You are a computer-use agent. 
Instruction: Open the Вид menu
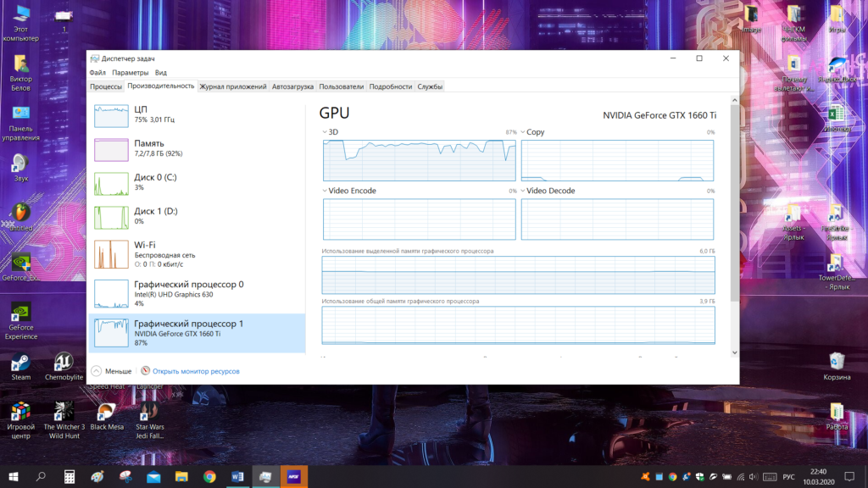click(x=160, y=73)
